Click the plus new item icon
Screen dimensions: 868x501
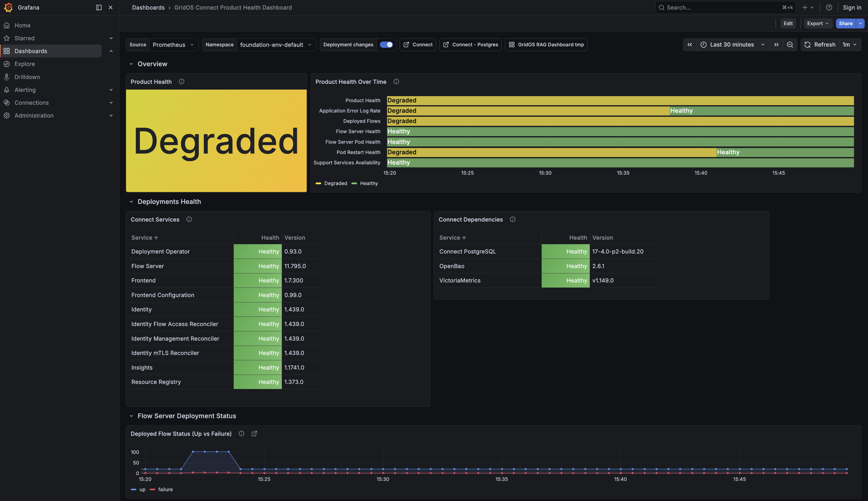[x=808, y=7]
